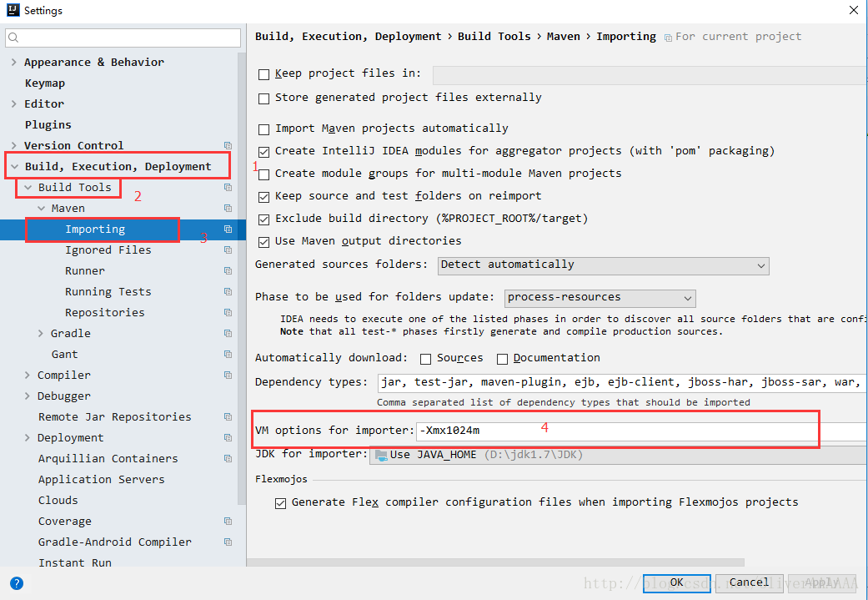
Task: Open Running Tests settings page
Action: (x=108, y=291)
